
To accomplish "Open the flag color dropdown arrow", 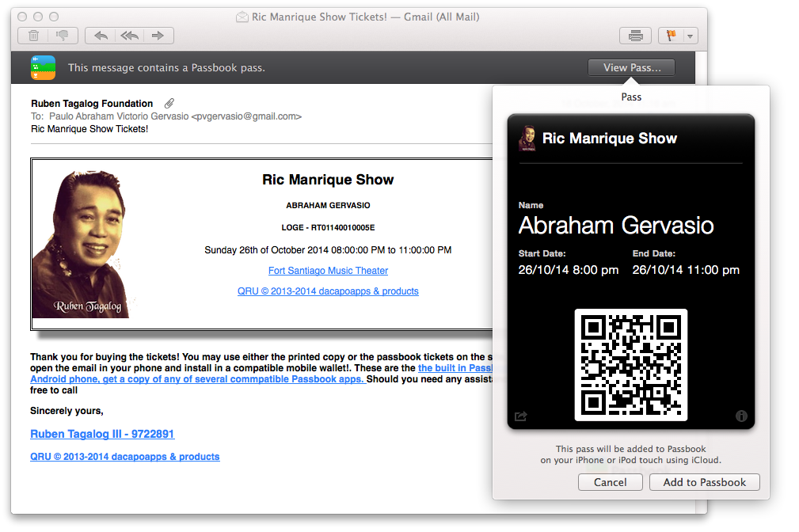I will click(x=691, y=36).
